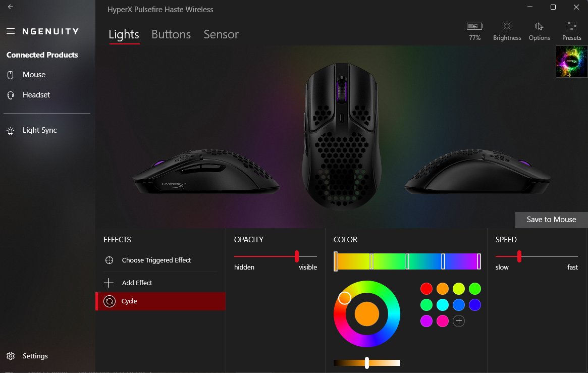Select the red color swatch
This screenshot has height=373, width=588.
(426, 289)
